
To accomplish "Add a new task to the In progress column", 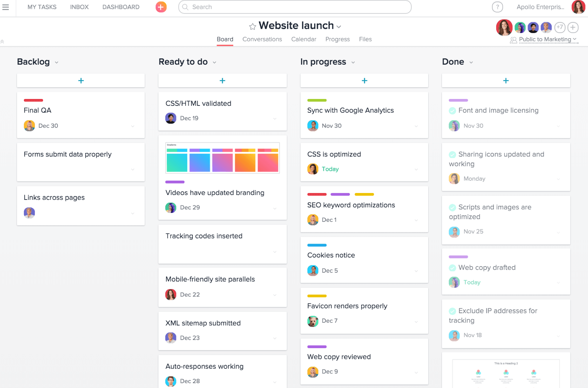I will click(364, 80).
